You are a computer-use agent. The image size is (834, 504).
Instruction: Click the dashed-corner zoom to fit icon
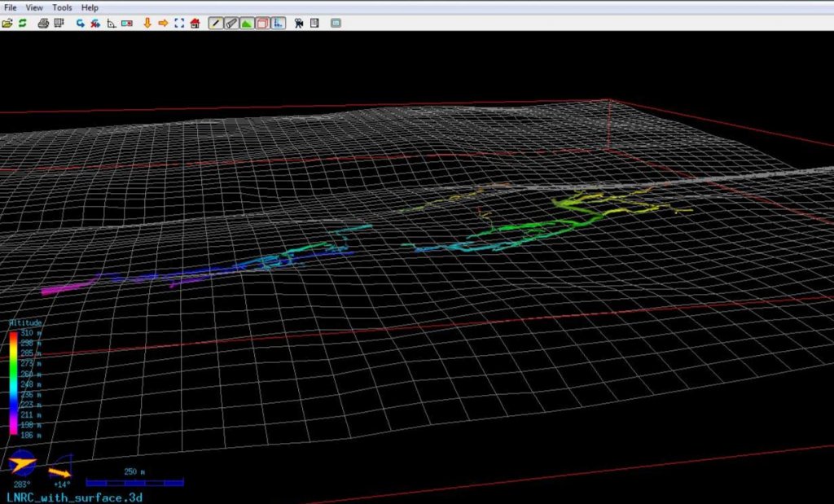pyautogui.click(x=179, y=23)
